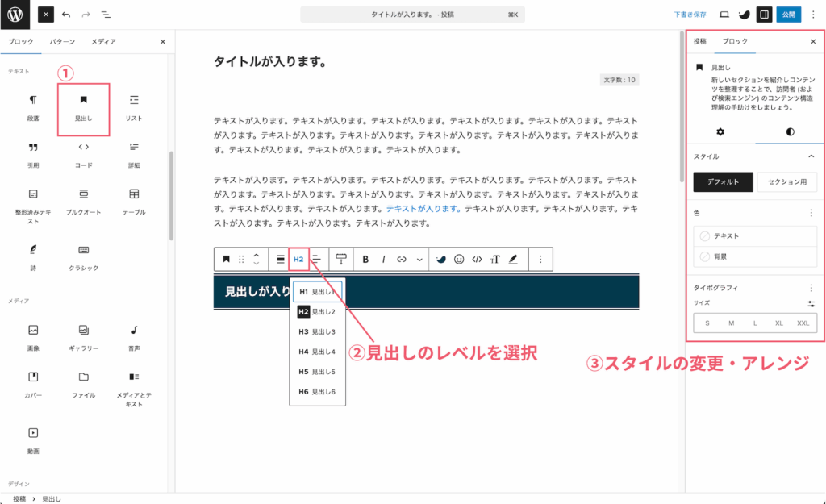Switch to the パターン tab
Screen dimensions: 826x504
click(x=62, y=42)
